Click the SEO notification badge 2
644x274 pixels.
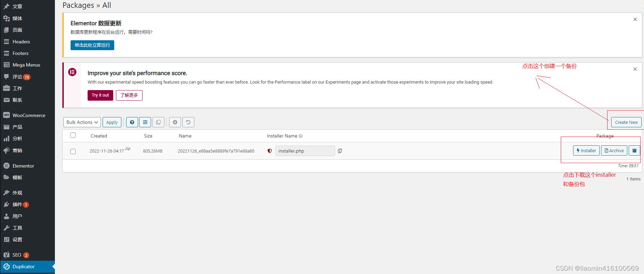(x=26, y=255)
